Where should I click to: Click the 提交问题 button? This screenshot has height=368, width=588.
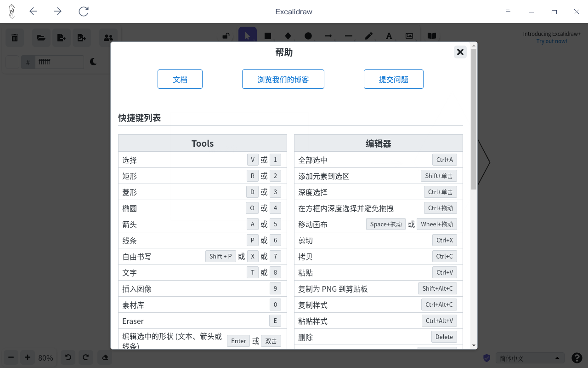click(x=393, y=79)
